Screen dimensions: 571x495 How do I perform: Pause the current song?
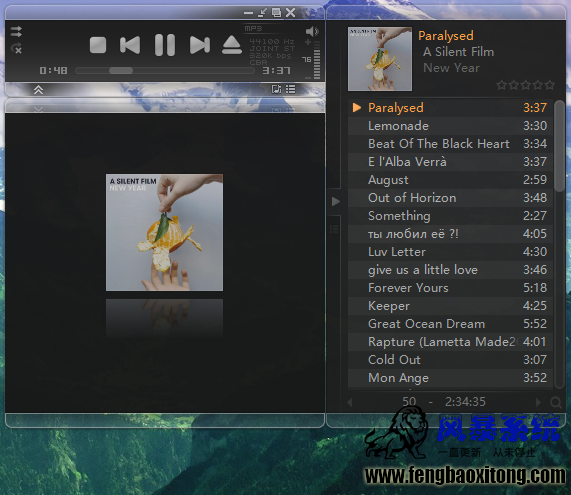pos(165,45)
